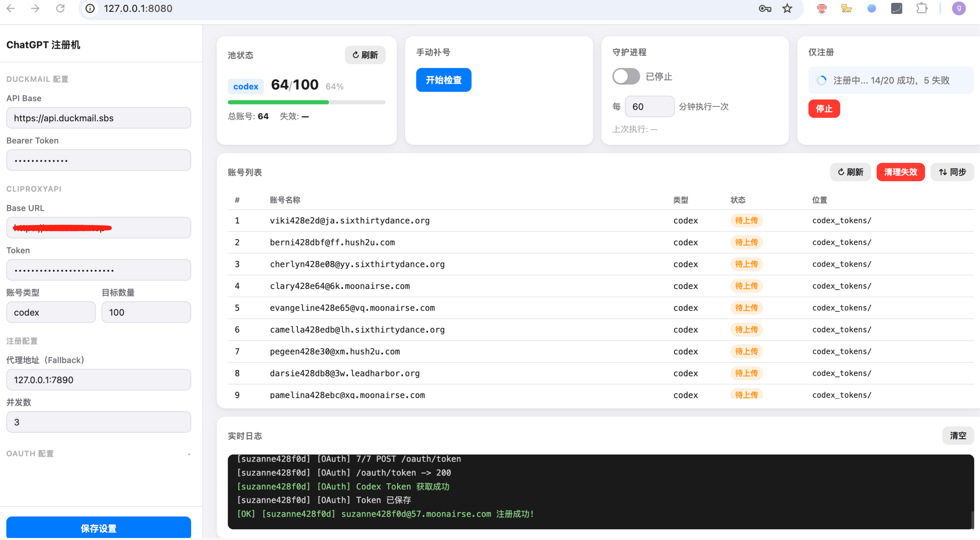980x540 pixels.
Task: Select account camella428edb@lh.sixthirtydance.org
Action: coord(357,329)
